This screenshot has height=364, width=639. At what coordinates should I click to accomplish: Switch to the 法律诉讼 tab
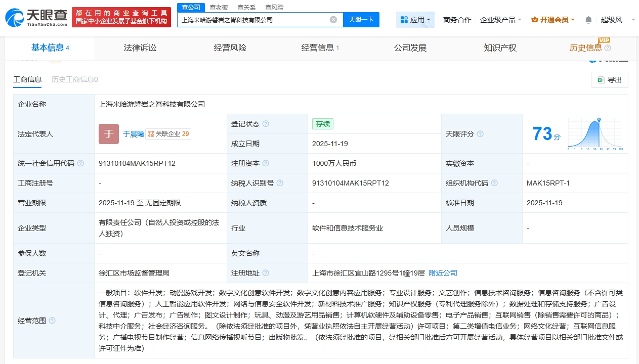point(140,48)
